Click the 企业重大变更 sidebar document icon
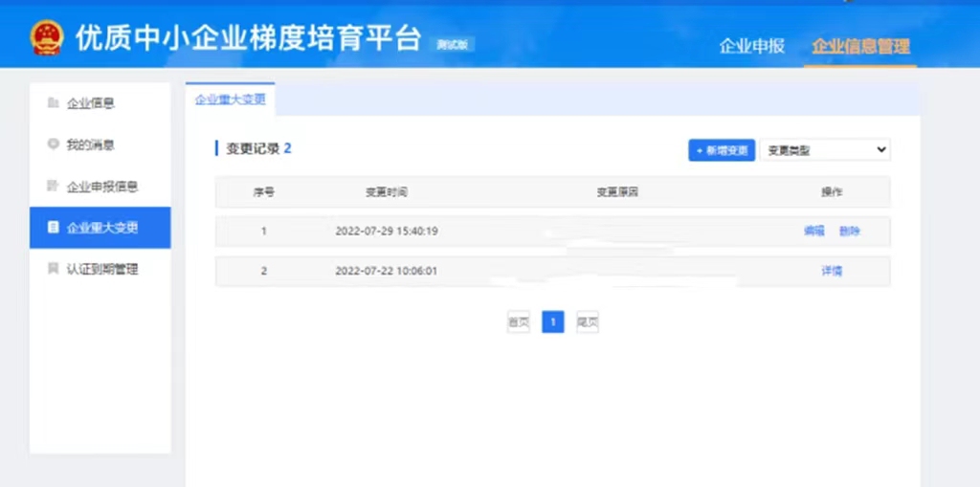Viewport: 980px width, 487px height. click(54, 228)
